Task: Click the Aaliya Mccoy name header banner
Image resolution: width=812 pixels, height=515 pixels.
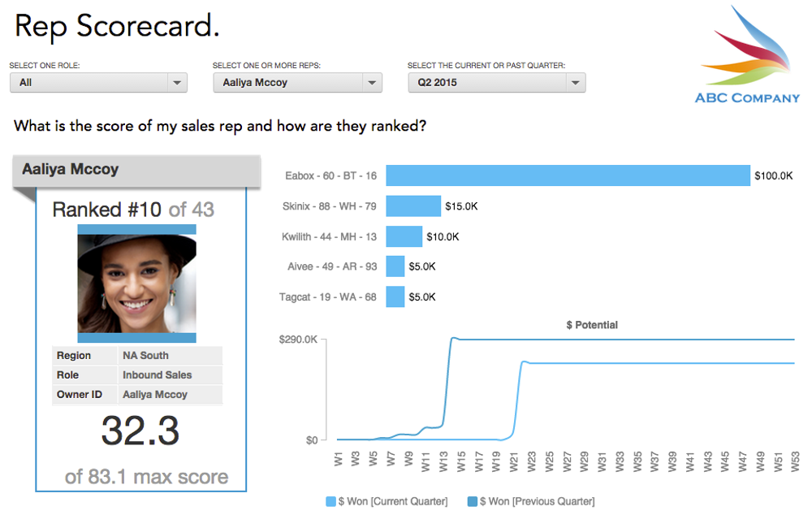Action: click(x=136, y=171)
